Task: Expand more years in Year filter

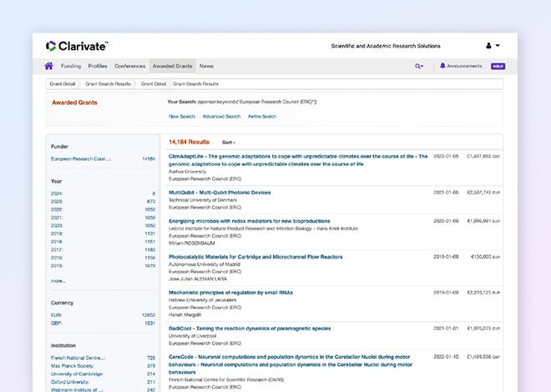Action: pyautogui.click(x=58, y=281)
